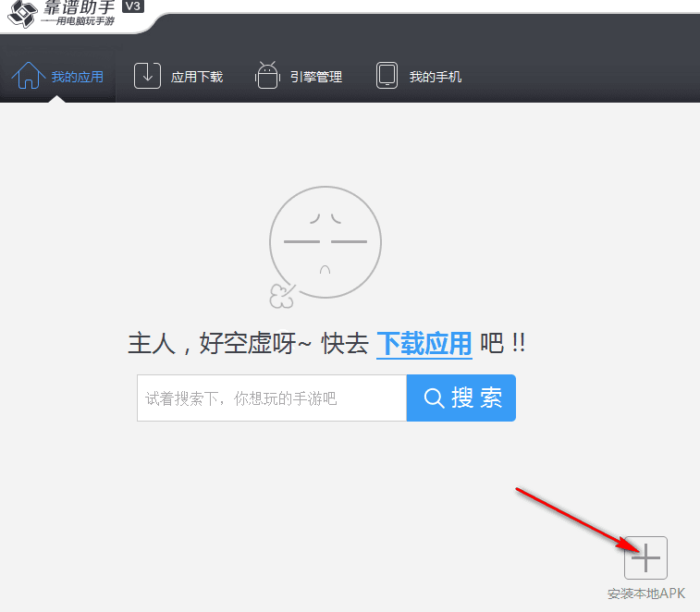This screenshot has height=612, width=700.
Task: Click the magnifier icon in the search button
Action: point(434,398)
